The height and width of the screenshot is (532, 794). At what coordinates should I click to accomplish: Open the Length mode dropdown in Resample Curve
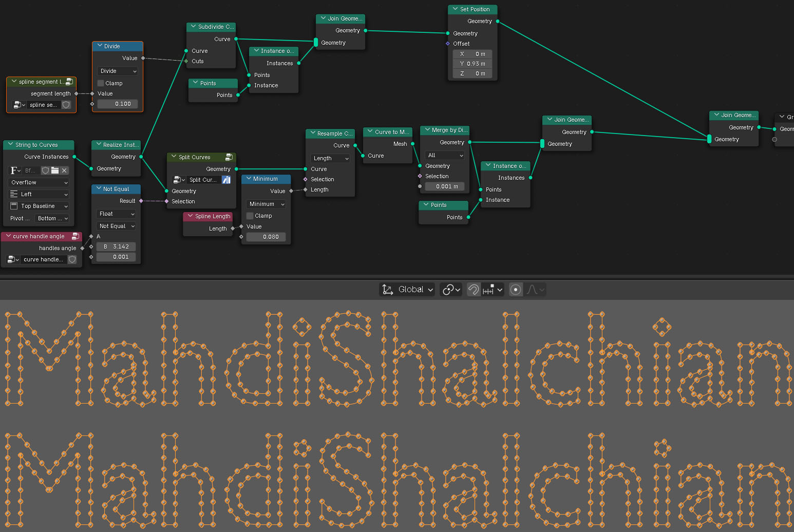pyautogui.click(x=330, y=158)
